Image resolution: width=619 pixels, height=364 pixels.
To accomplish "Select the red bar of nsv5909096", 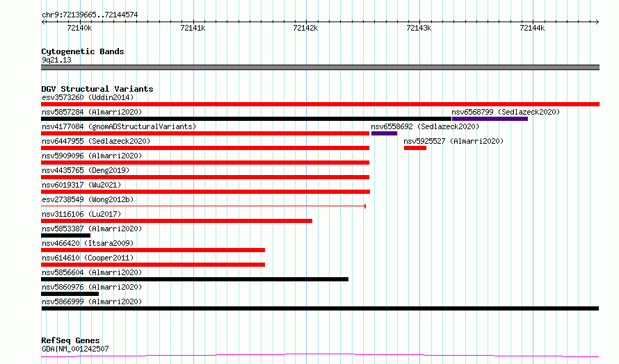I will (x=205, y=163).
